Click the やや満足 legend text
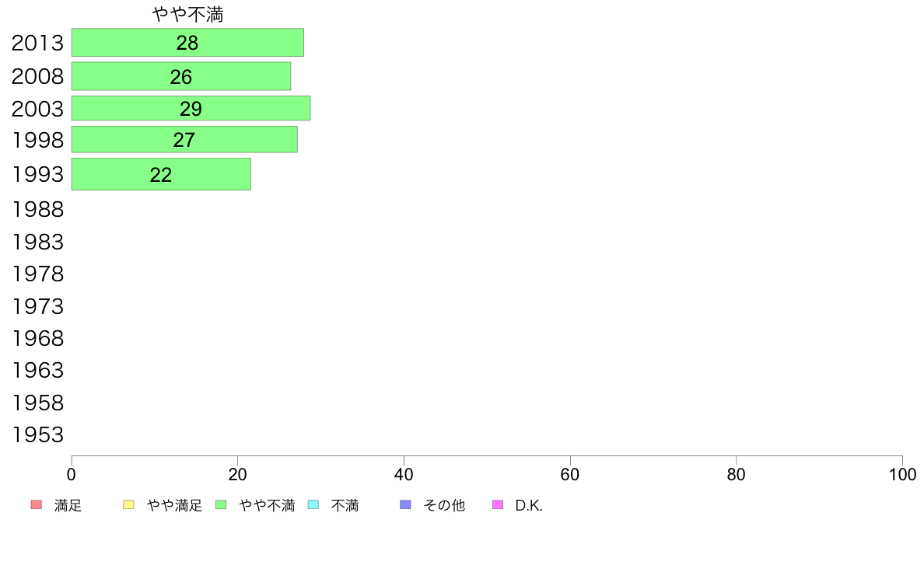The image size is (924, 572). (x=174, y=505)
